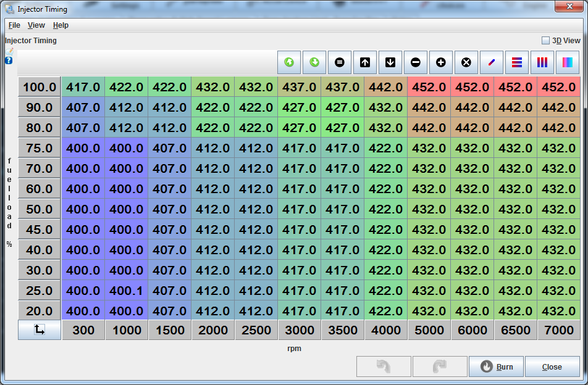Select 452.0 cell at 100.0 load, 7000 rpm
This screenshot has width=588, height=385.
pos(559,87)
